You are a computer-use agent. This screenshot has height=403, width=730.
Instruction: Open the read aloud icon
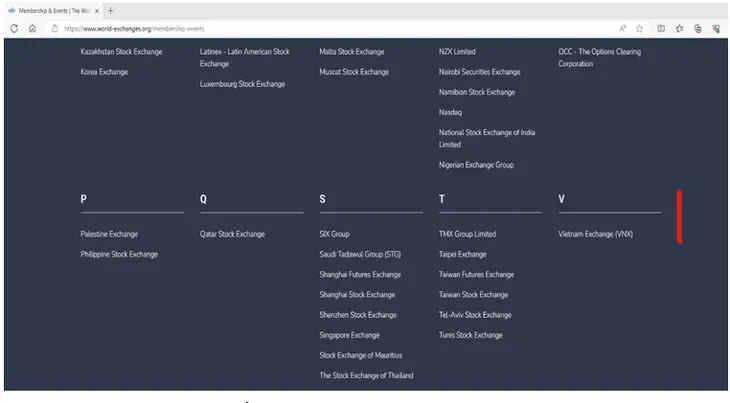[x=623, y=29]
